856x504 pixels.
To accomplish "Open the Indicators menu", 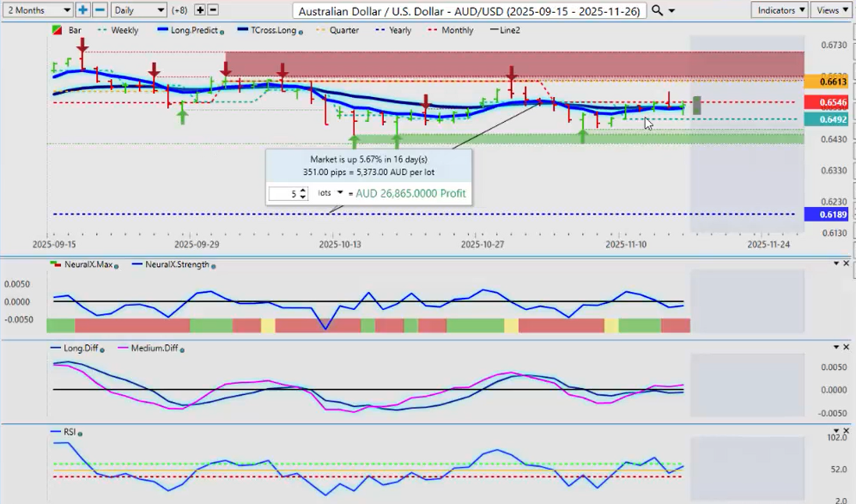I will (x=778, y=10).
